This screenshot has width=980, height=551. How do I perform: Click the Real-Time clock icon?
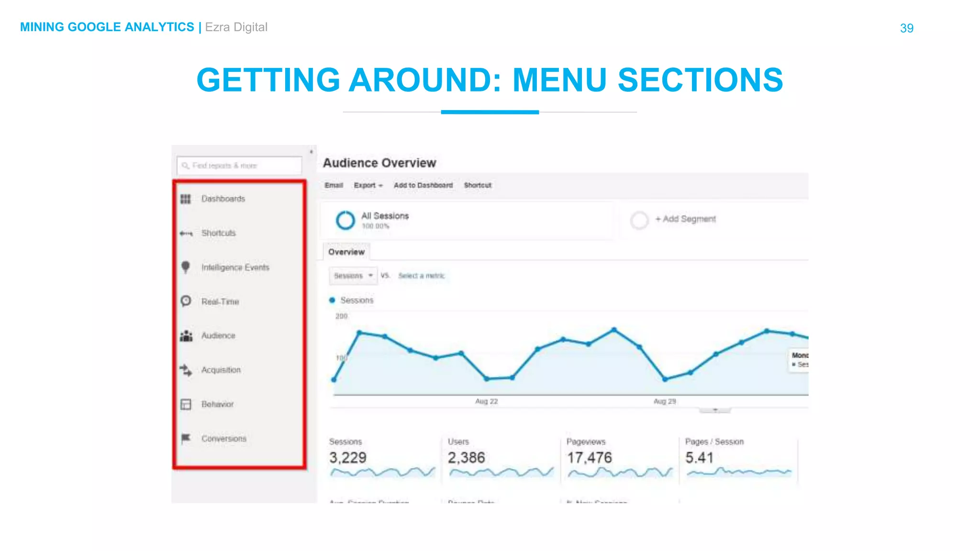click(x=186, y=301)
